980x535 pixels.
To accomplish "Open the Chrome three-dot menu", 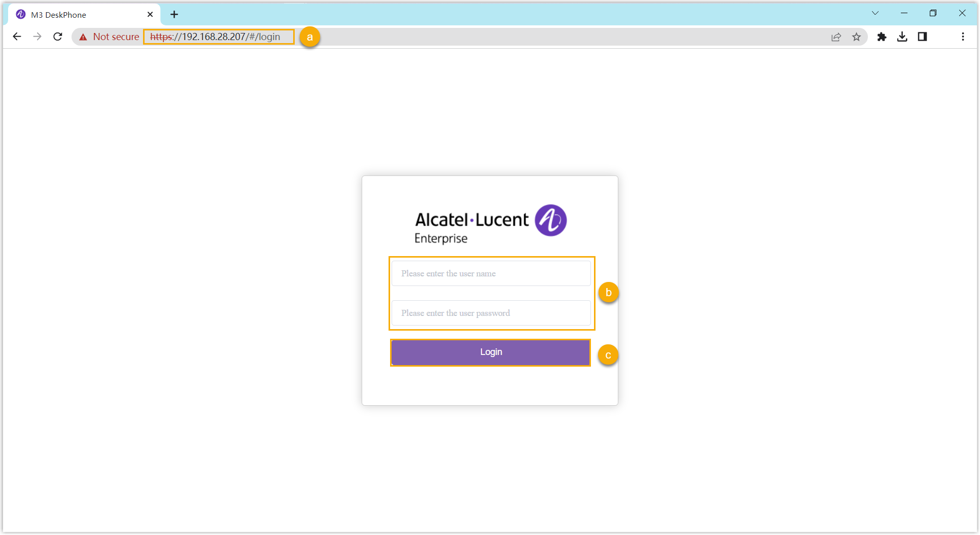I will point(963,37).
